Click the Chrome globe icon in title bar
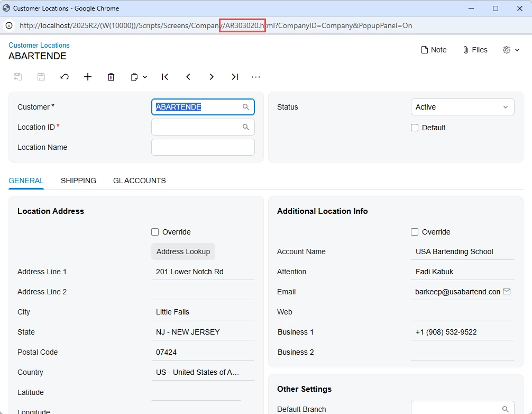532x414 pixels. [x=6, y=8]
